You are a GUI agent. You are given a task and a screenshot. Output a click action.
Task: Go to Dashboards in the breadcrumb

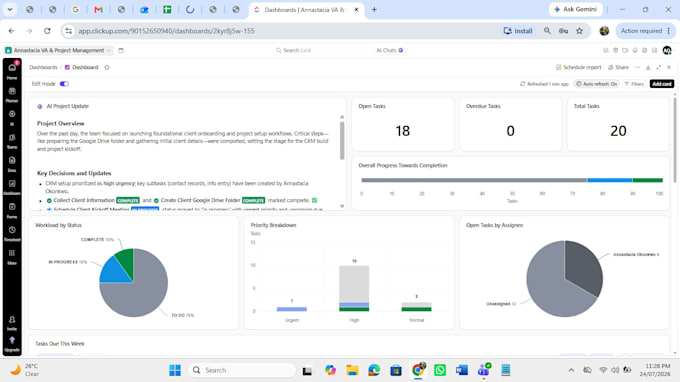coord(43,67)
